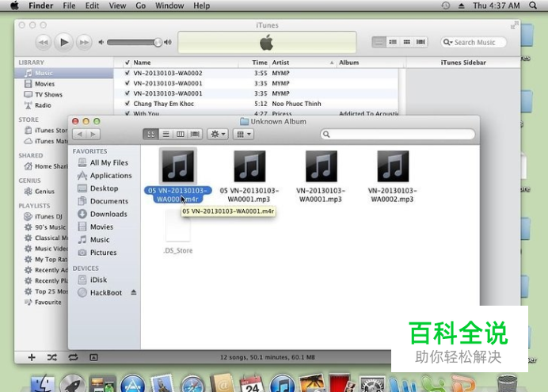Image resolution: width=548 pixels, height=392 pixels.
Task: Go back in Finder window
Action: coord(79,134)
